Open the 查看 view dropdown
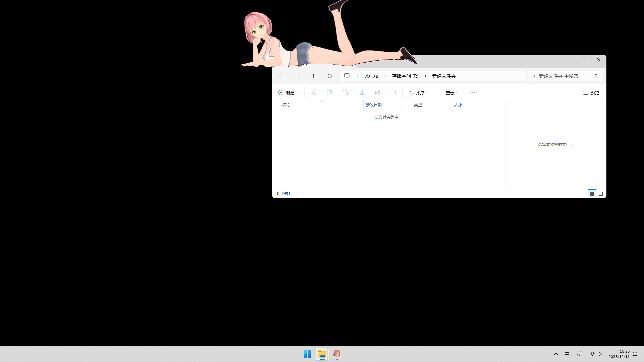This screenshot has width=644, height=362. click(448, 93)
